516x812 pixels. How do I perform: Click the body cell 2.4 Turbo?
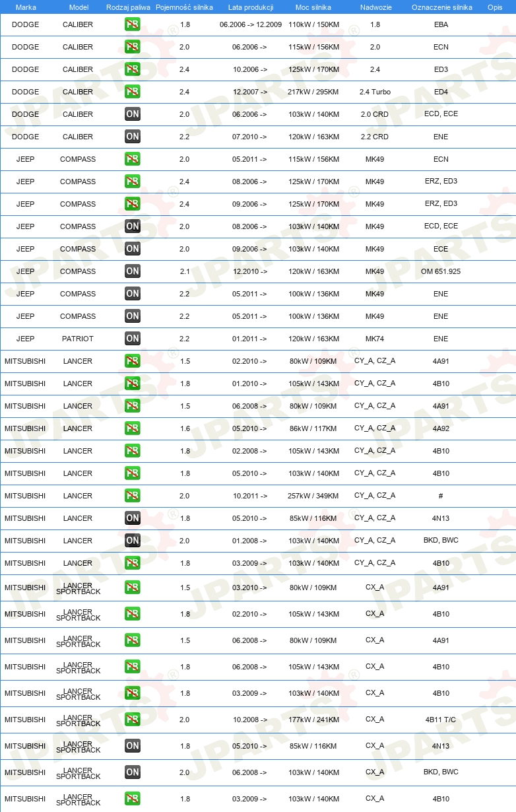click(x=375, y=92)
